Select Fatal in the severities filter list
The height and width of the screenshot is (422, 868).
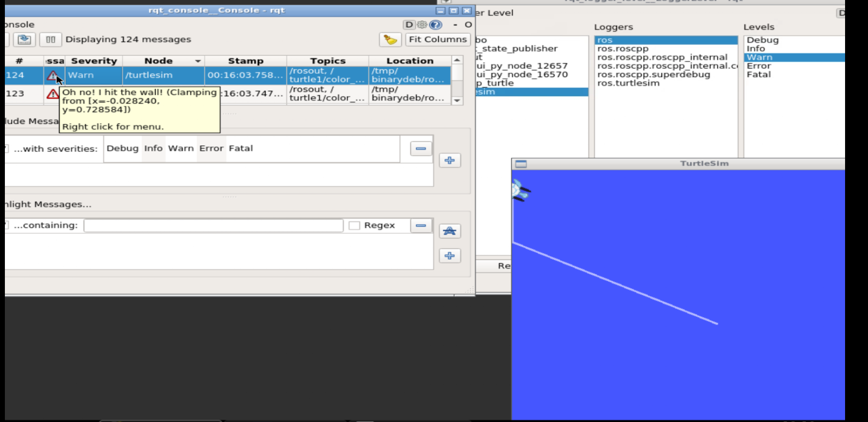click(x=241, y=148)
